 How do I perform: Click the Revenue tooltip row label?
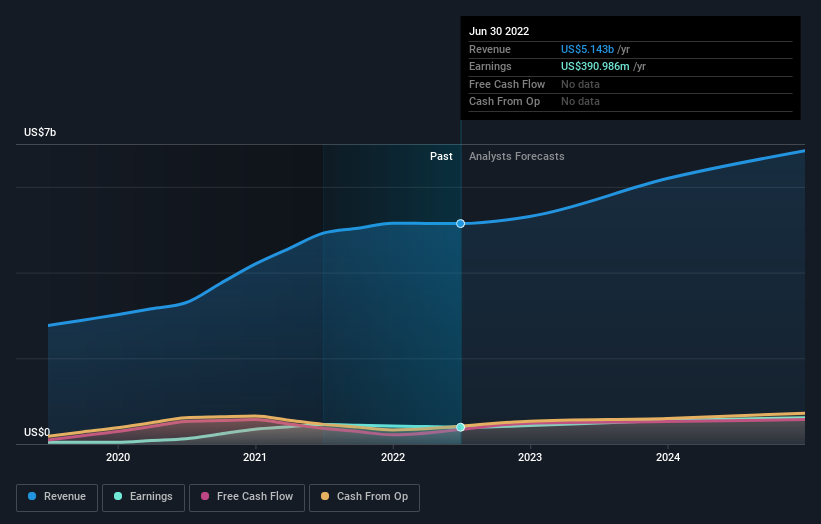pos(490,49)
